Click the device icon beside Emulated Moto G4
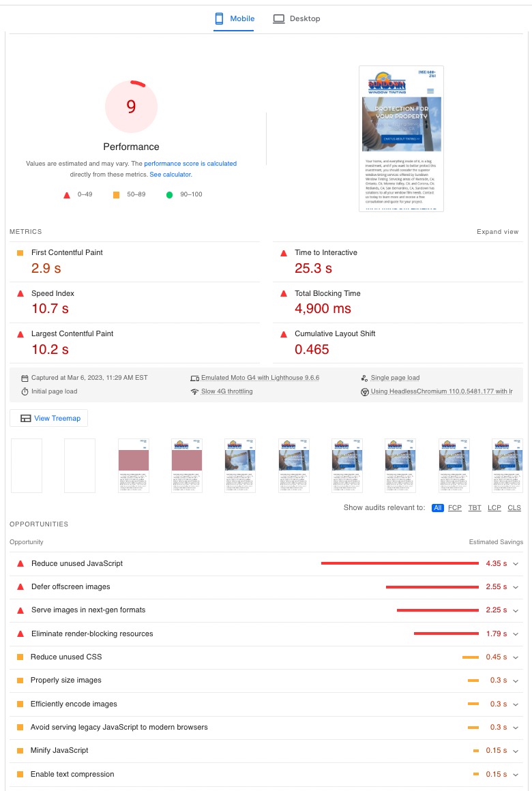532x791 pixels. coord(194,378)
